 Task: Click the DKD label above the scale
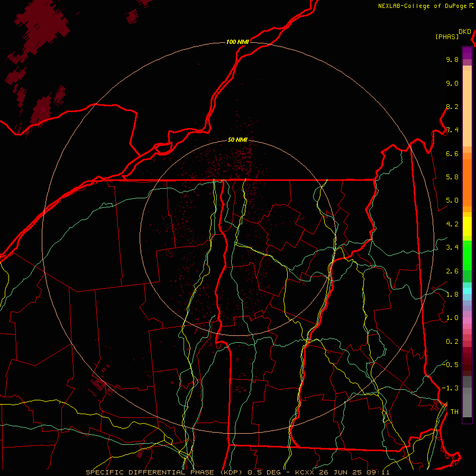pos(465,32)
